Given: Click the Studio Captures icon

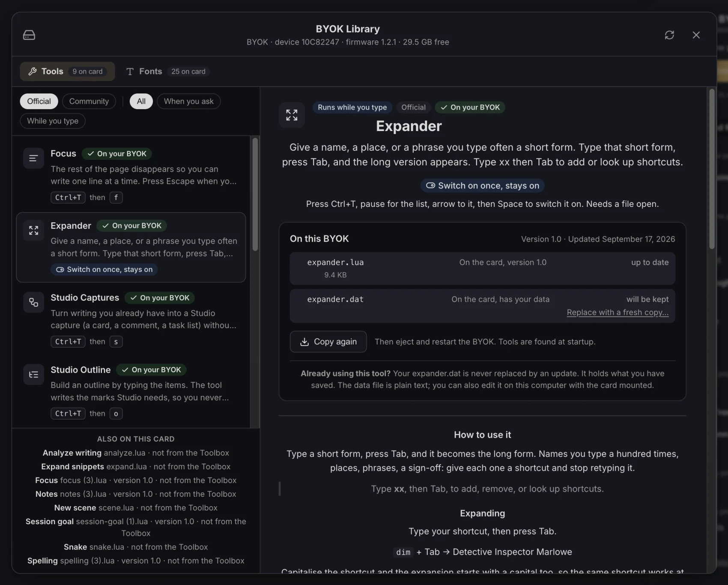Looking at the screenshot, I should coord(33,302).
